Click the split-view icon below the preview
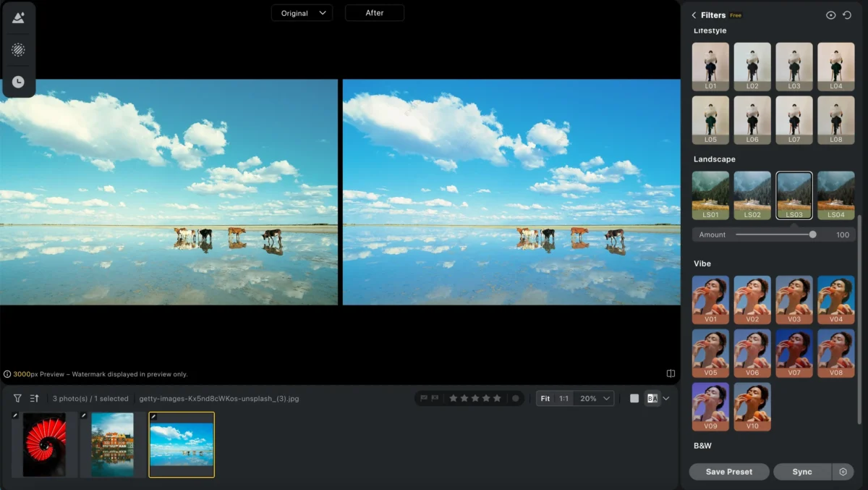Image resolution: width=868 pixels, height=490 pixels. (671, 373)
